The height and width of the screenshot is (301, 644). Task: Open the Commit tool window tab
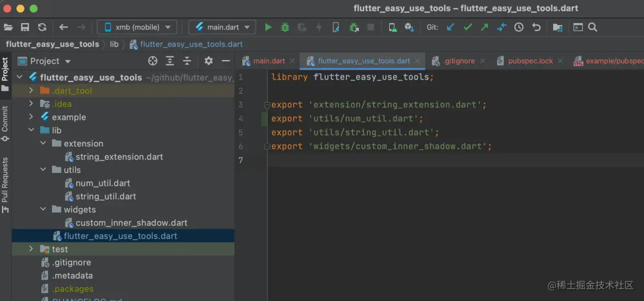pyautogui.click(x=5, y=124)
